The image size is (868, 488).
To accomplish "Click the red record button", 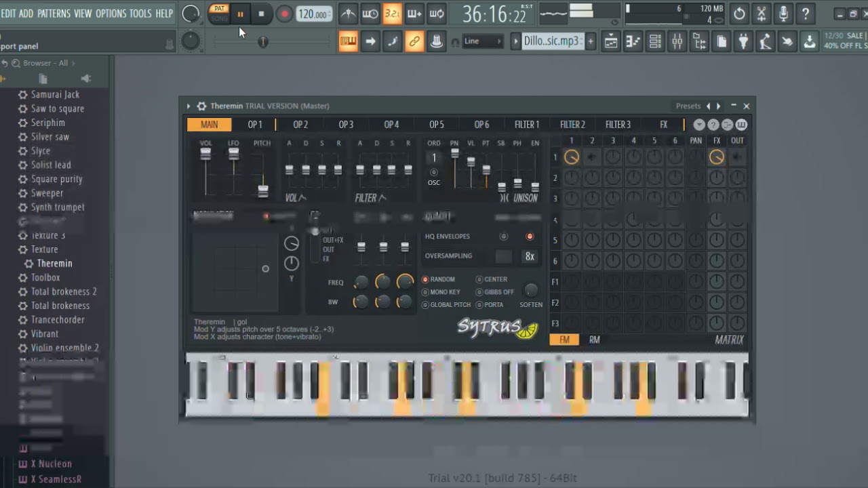I will [x=285, y=14].
